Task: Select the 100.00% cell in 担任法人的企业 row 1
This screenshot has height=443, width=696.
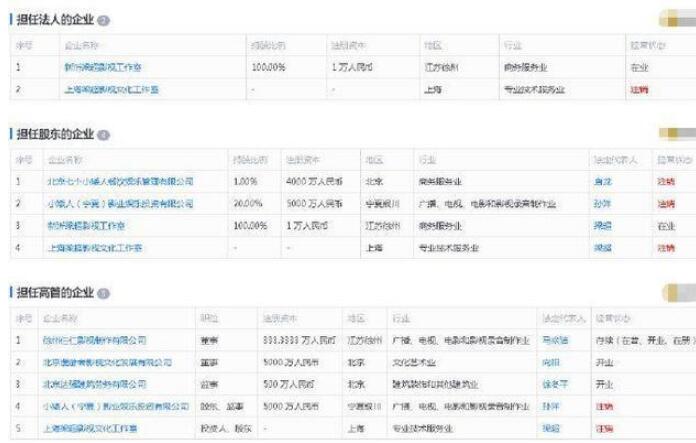Action: (269, 67)
